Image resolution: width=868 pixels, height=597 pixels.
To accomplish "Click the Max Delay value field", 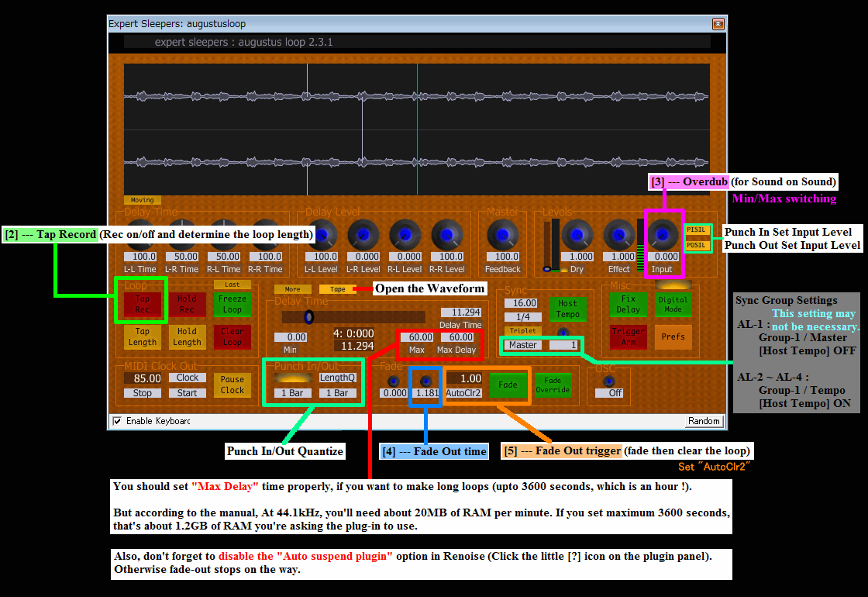I will coord(457,337).
